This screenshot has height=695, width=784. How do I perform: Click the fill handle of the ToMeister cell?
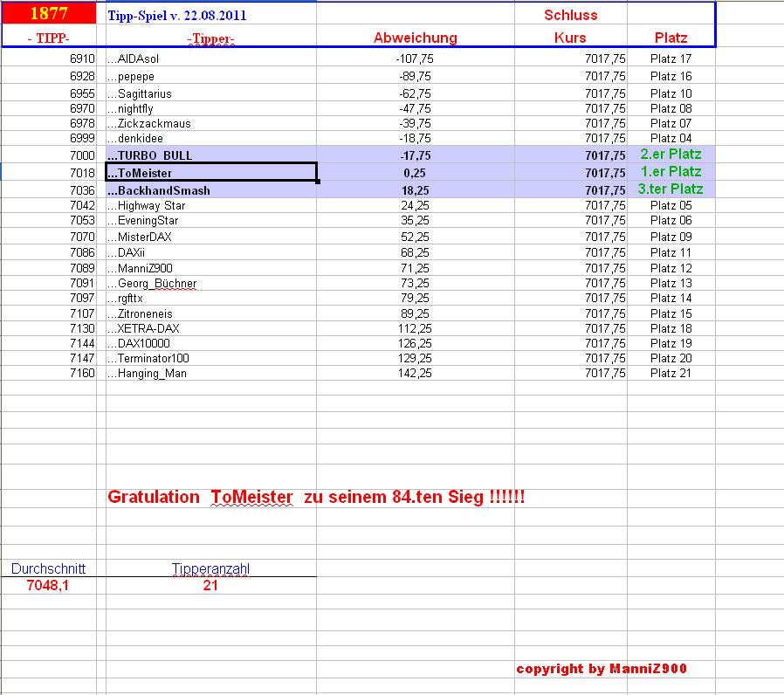click(x=318, y=182)
